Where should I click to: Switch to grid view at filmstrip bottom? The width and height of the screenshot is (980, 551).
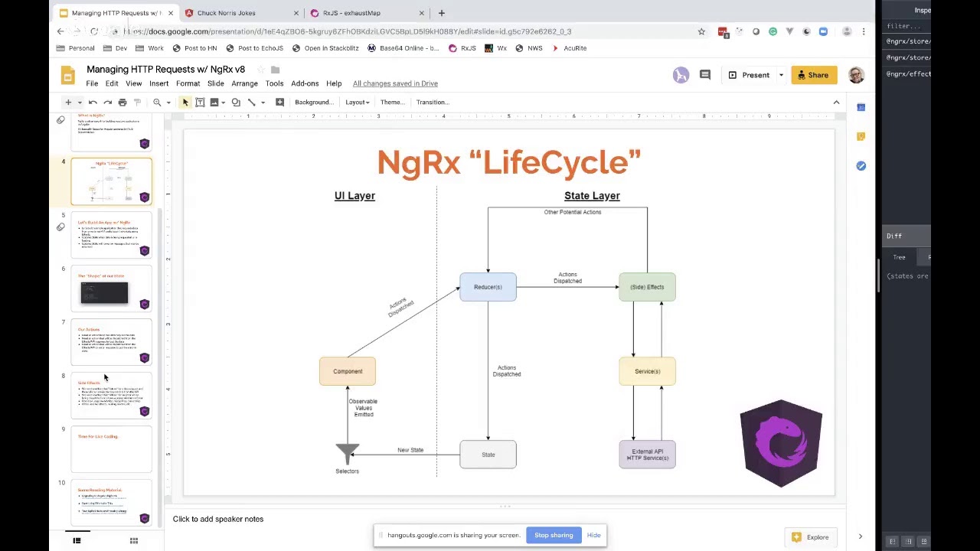(x=134, y=541)
